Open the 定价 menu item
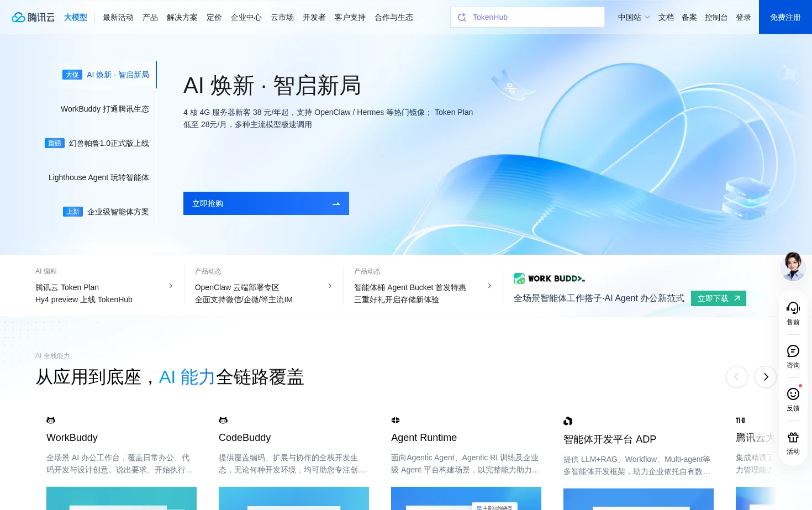This screenshot has height=510, width=812. coord(214,17)
